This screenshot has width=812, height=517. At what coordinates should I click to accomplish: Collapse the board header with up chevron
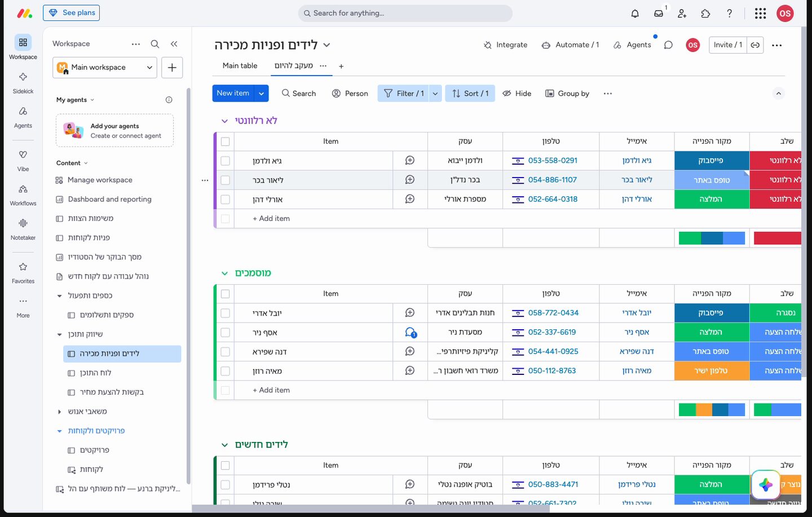[x=779, y=94]
